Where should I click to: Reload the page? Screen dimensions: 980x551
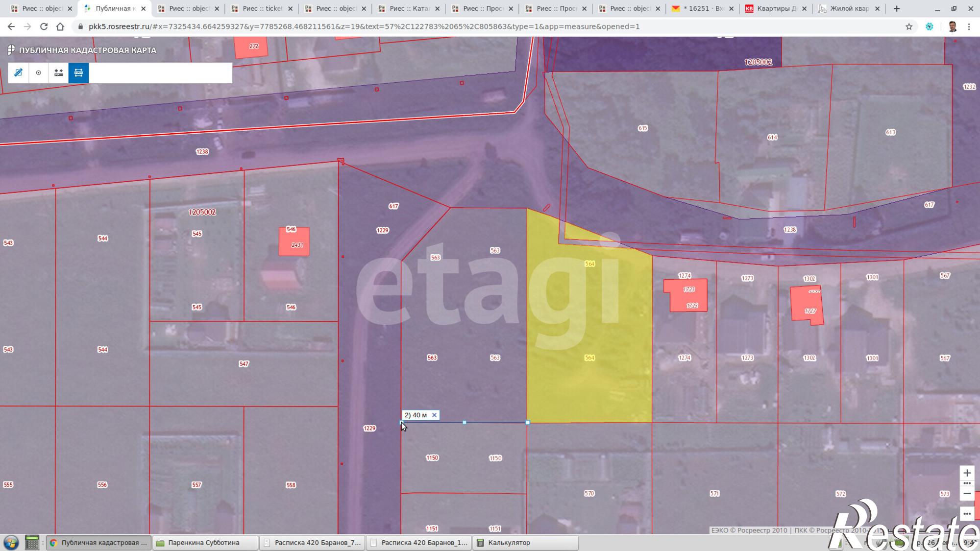click(x=44, y=26)
